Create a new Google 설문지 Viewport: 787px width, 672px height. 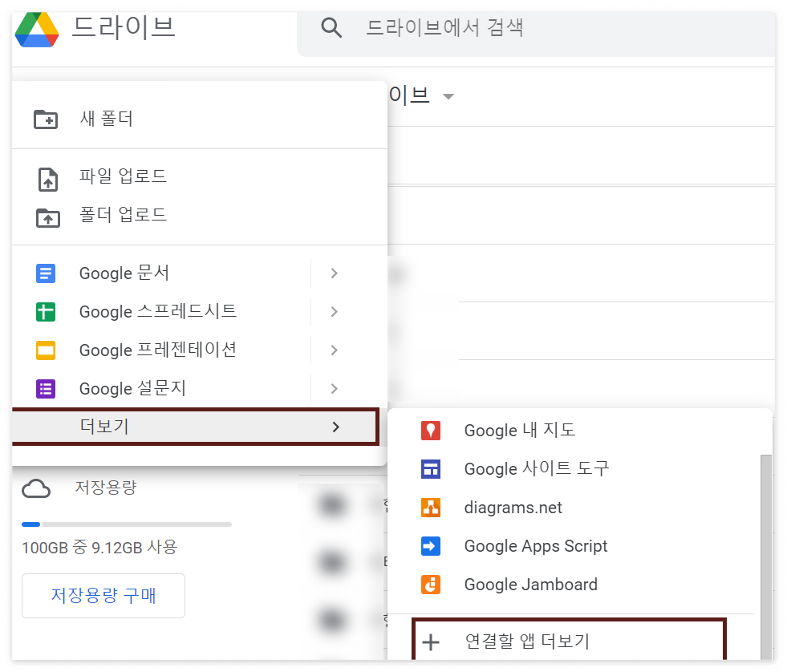(161, 389)
